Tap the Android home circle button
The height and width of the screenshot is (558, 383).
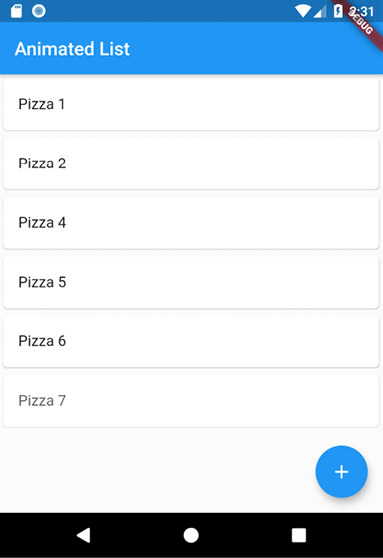point(191,535)
